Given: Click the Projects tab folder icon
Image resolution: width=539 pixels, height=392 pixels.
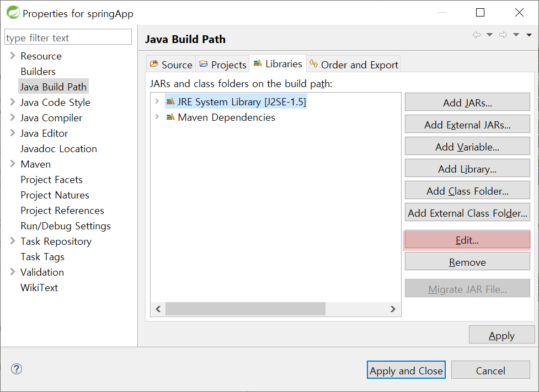Looking at the screenshot, I should [204, 64].
